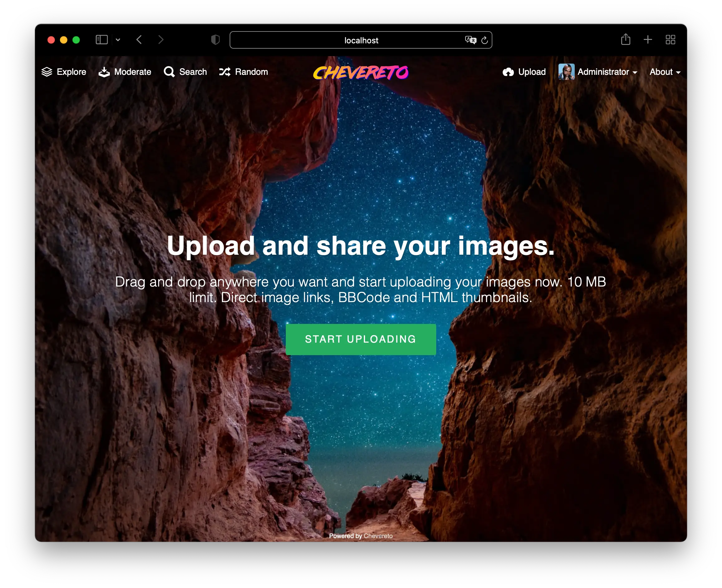
Task: Click the Upload cloud icon
Action: (508, 72)
